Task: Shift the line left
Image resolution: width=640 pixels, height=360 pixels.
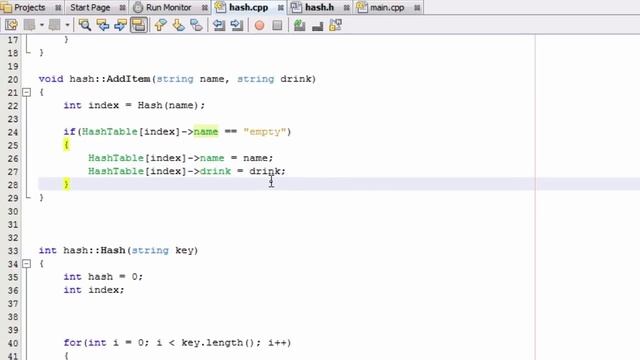Action: click(x=219, y=25)
